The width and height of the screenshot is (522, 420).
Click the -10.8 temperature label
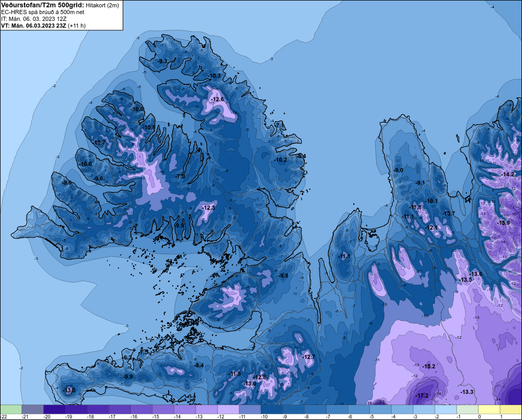(x=149, y=127)
